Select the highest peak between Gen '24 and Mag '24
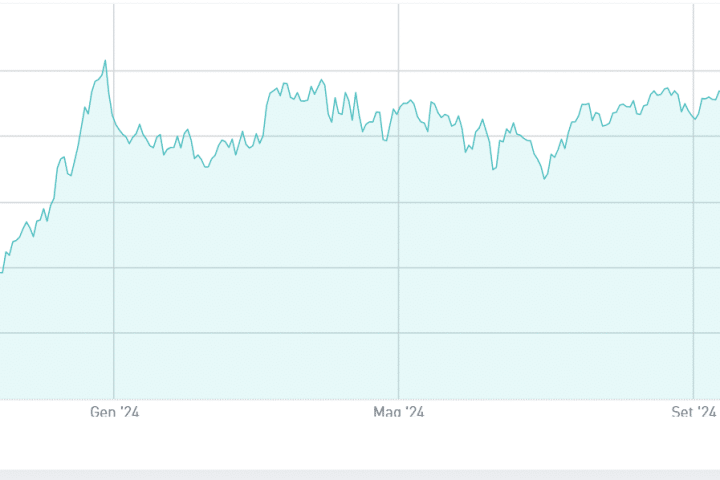Screen dimensions: 720x480 click(321, 80)
